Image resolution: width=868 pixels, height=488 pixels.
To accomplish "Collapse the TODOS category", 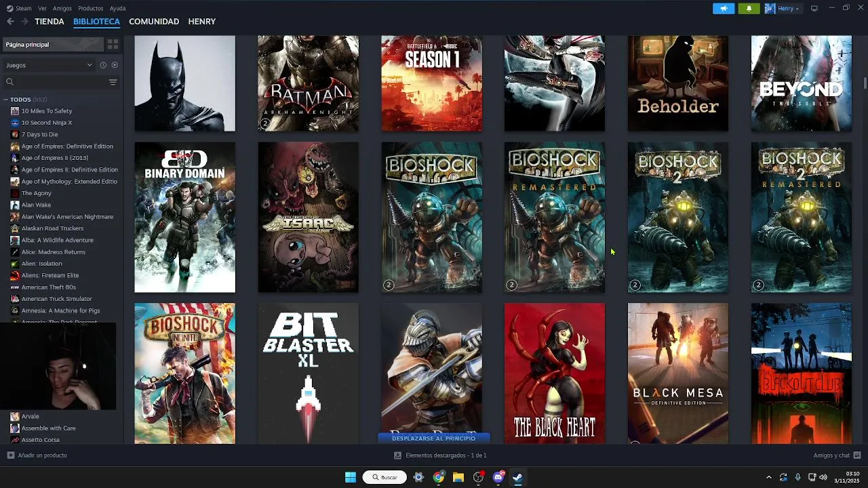I will [6, 100].
